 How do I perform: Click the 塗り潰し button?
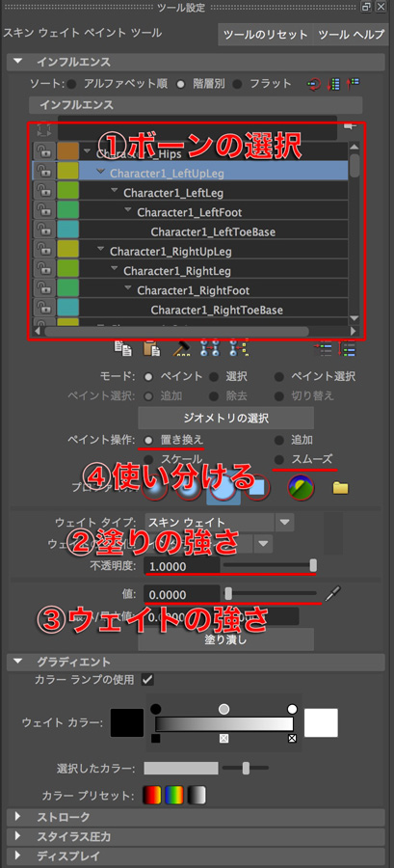click(x=225, y=641)
